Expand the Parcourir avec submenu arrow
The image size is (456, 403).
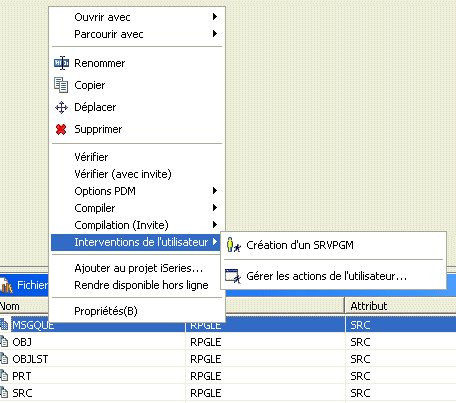click(215, 34)
